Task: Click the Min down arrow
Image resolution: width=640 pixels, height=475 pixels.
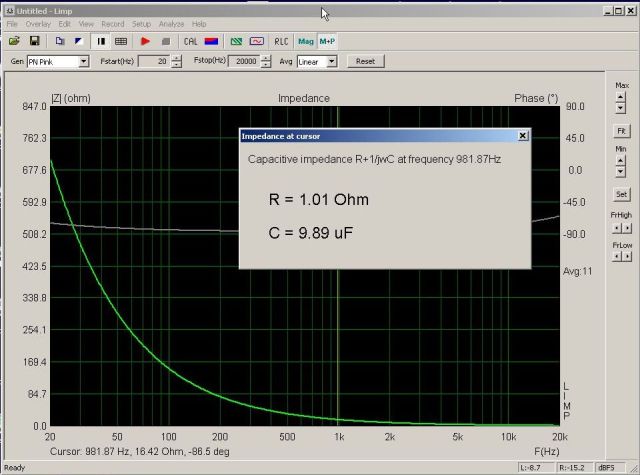Action: tap(620, 171)
